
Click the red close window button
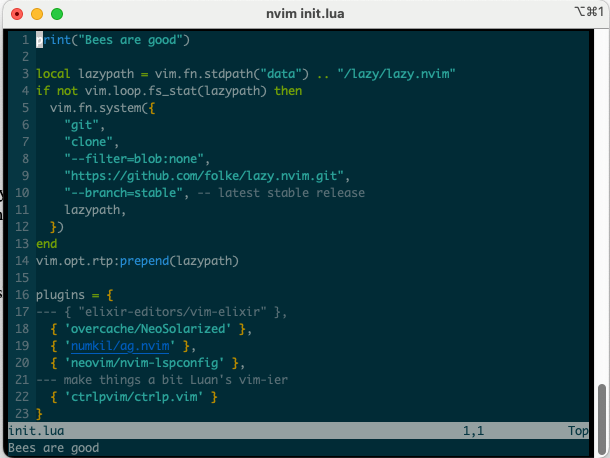[x=17, y=14]
